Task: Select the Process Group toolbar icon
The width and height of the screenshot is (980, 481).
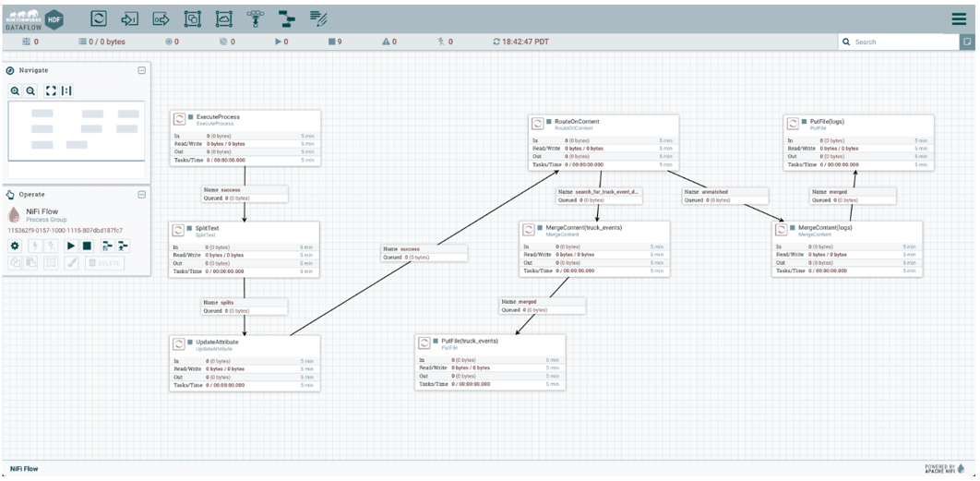Action: (192, 18)
